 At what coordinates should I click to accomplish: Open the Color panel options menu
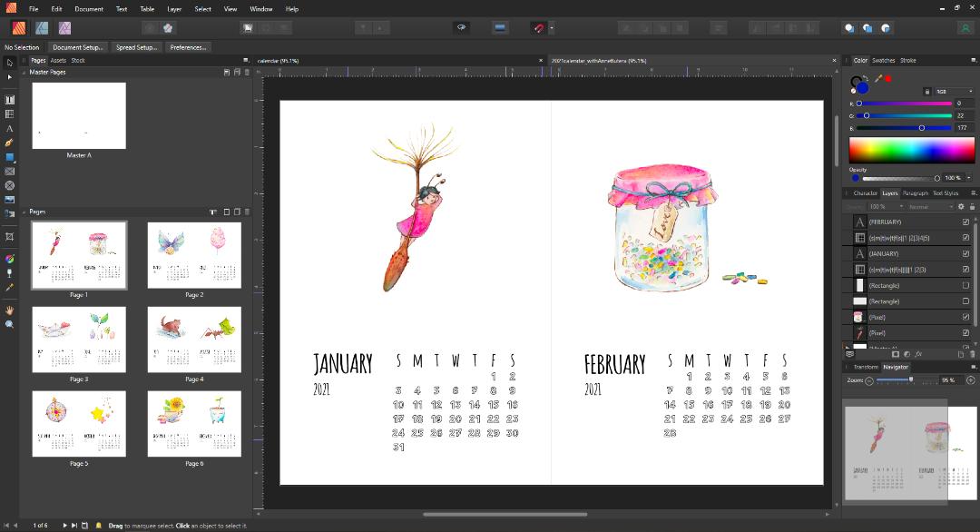(x=973, y=61)
